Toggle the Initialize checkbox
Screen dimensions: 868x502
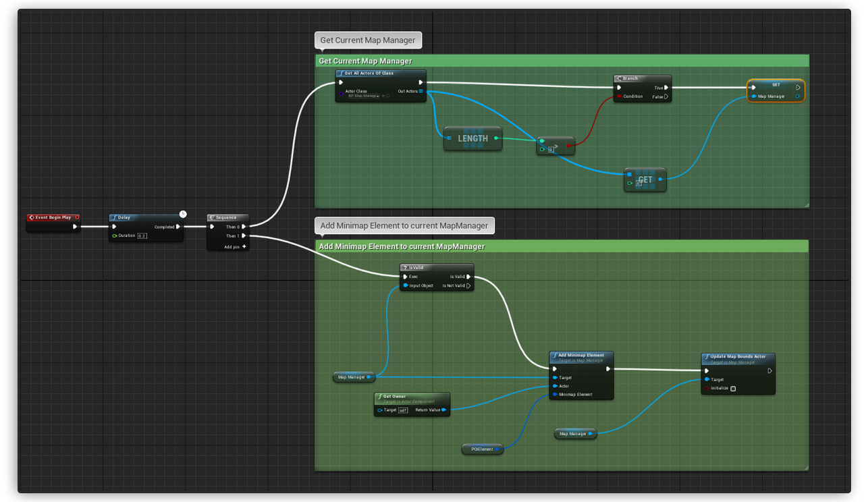(x=733, y=389)
